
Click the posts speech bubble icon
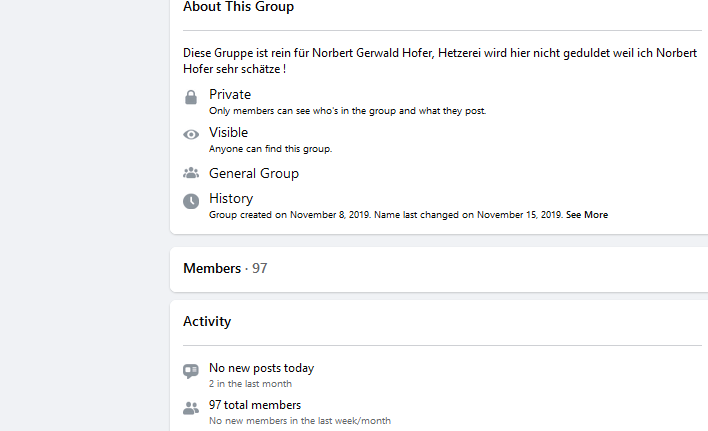click(x=191, y=371)
